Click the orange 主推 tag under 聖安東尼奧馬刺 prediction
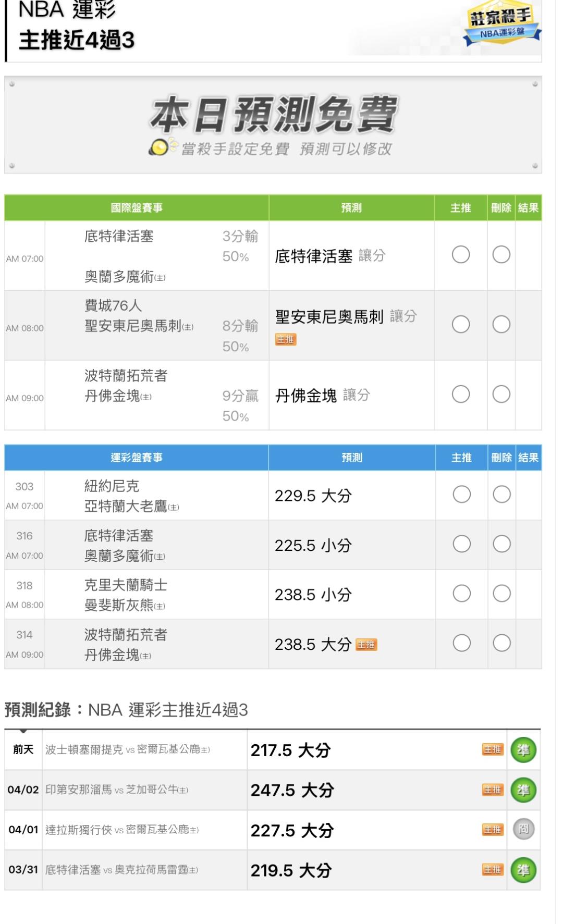The width and height of the screenshot is (563, 924). point(285,339)
